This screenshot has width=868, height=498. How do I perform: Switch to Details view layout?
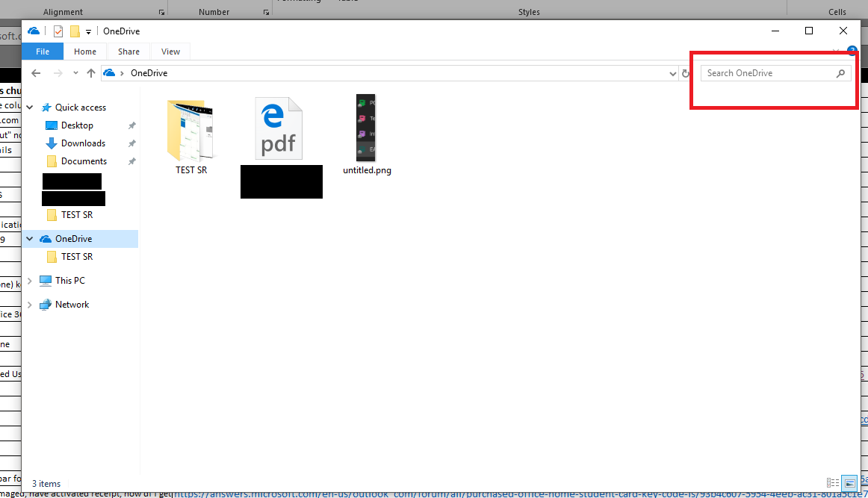point(833,484)
